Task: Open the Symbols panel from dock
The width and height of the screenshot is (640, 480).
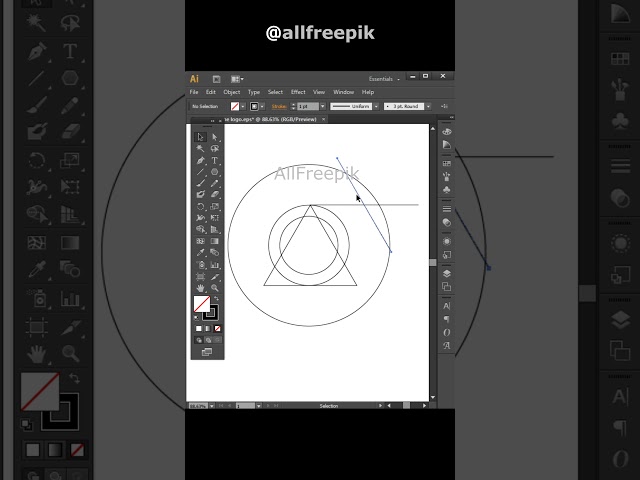Action: [x=447, y=190]
